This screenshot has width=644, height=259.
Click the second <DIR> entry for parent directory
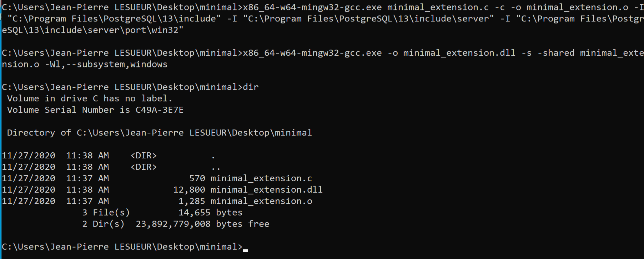(144, 167)
